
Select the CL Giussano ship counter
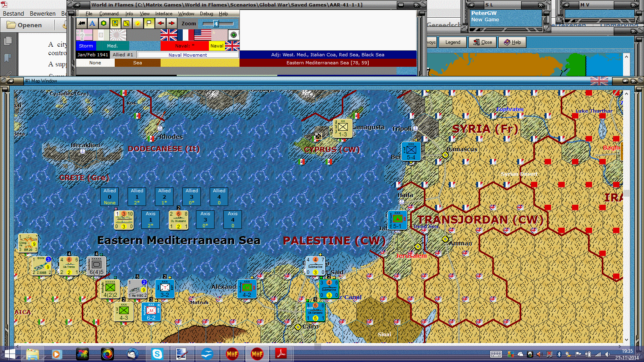(178, 220)
